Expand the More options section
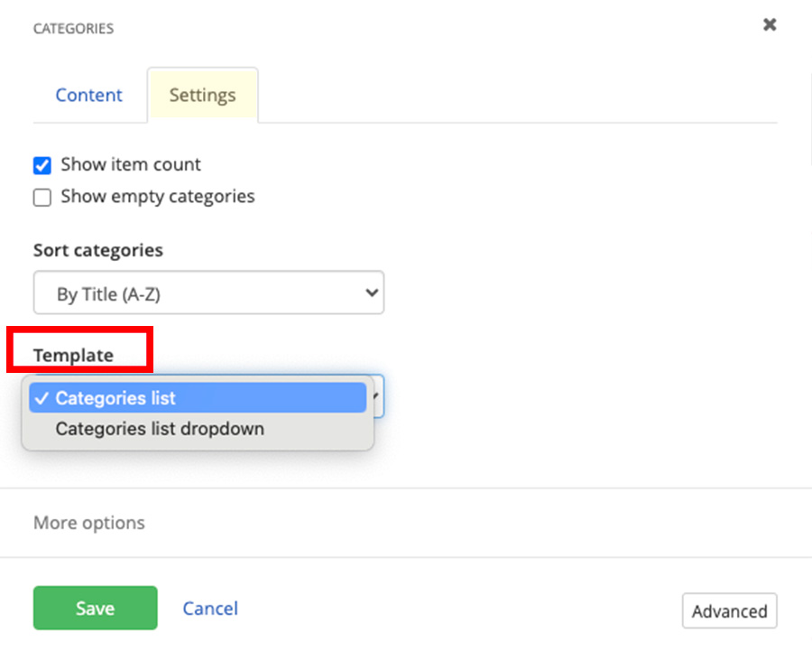This screenshot has width=812, height=660. (88, 522)
